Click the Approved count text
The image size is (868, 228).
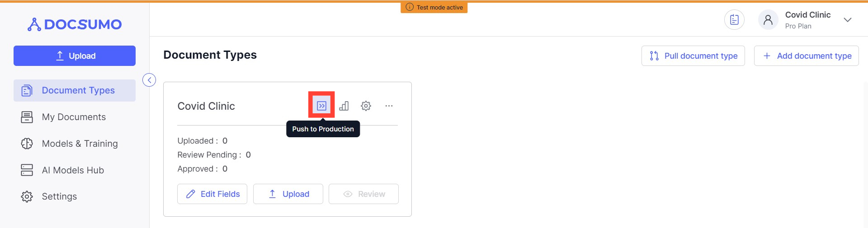pos(202,169)
